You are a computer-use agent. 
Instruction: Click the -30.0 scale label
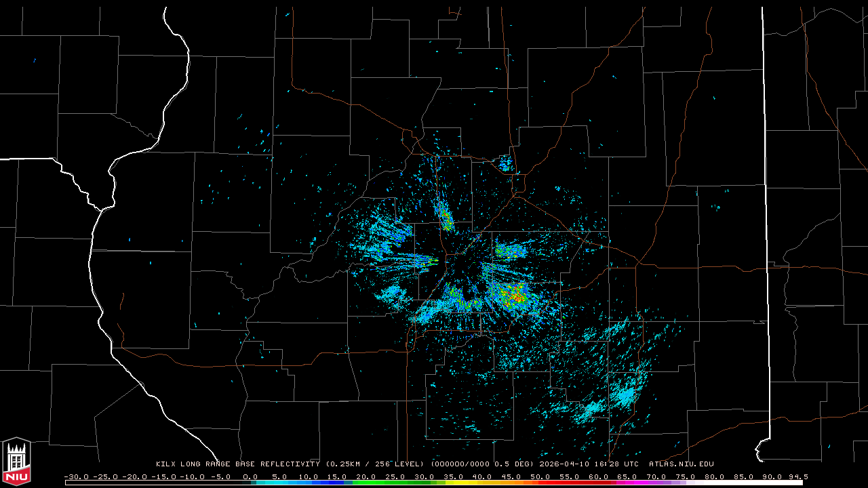coord(75,476)
